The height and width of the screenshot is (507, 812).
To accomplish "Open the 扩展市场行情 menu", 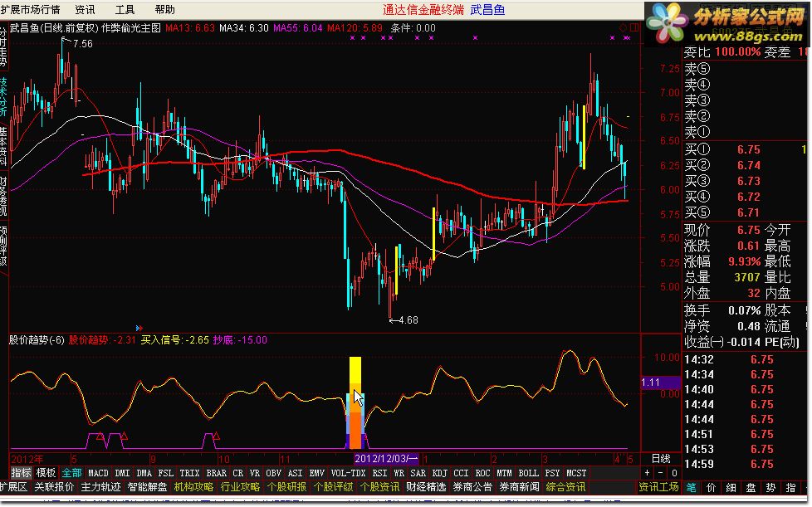I will (x=30, y=9).
